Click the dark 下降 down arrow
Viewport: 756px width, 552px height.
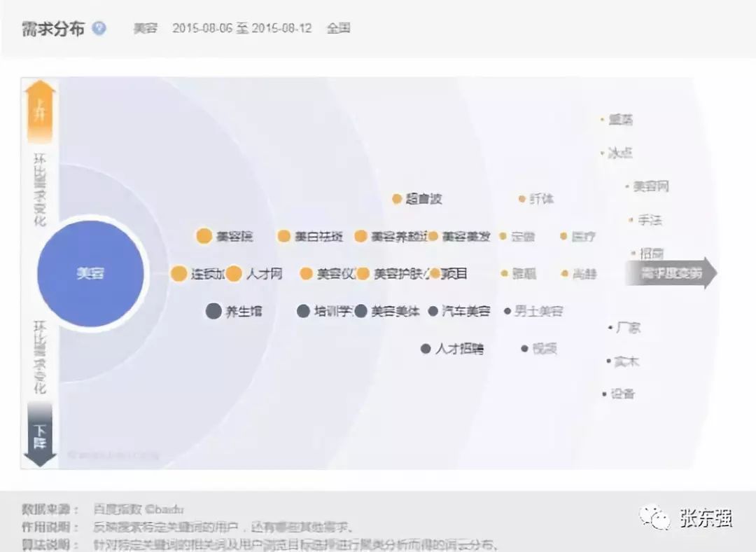pyautogui.click(x=40, y=434)
